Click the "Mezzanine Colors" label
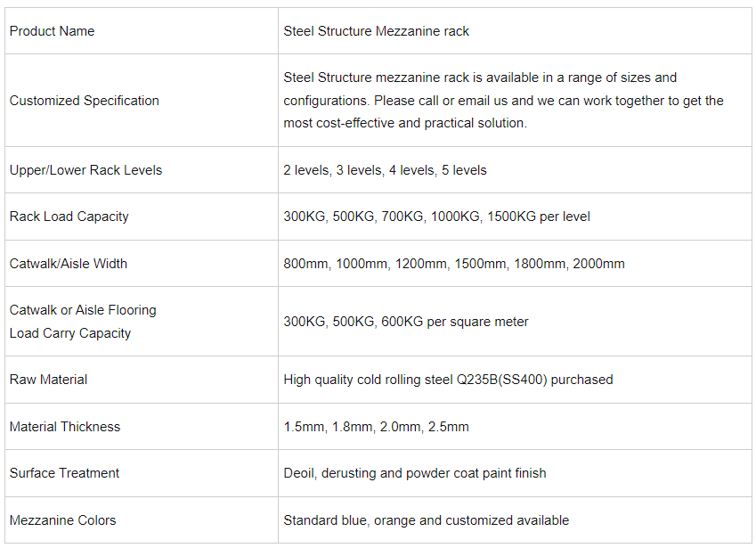 62,520
